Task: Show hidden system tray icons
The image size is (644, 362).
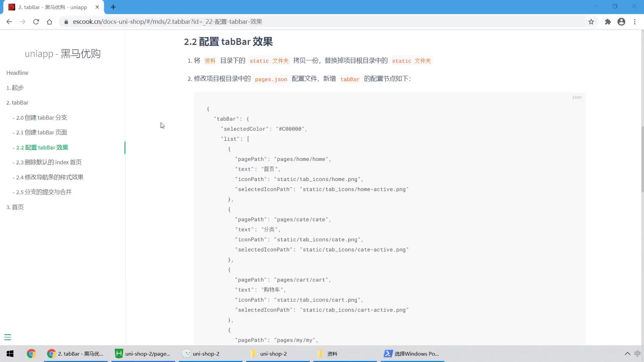Action: (x=627, y=354)
